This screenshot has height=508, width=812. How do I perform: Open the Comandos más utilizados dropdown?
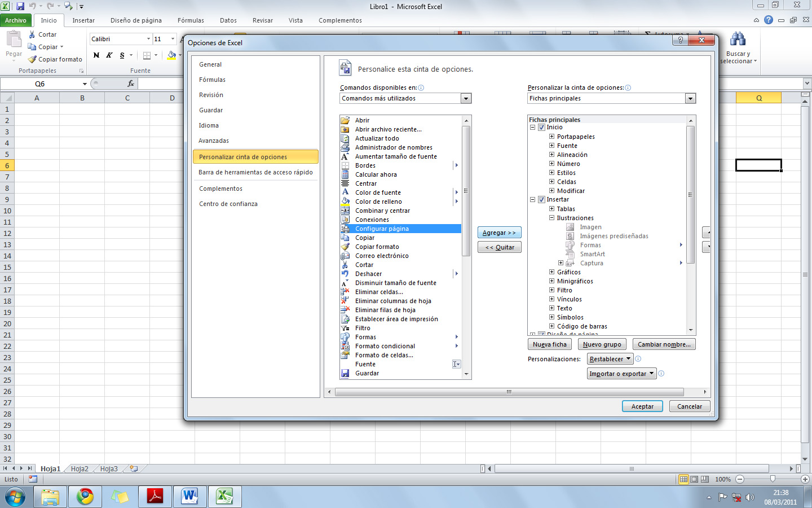tap(466, 98)
